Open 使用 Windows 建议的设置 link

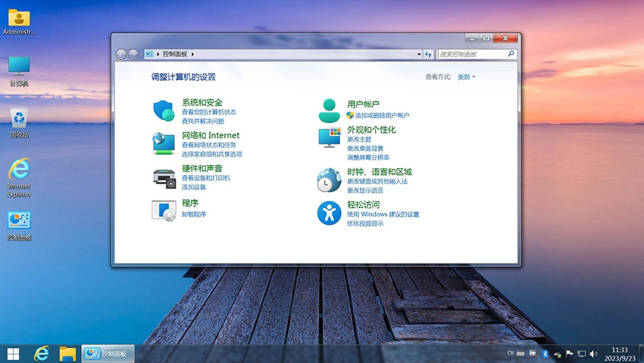[x=383, y=214]
